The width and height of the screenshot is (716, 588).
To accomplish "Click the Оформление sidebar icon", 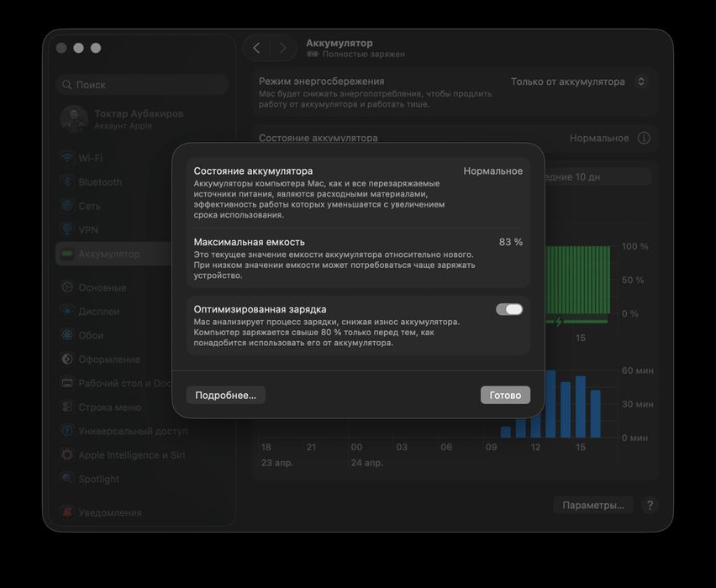I will pos(67,360).
